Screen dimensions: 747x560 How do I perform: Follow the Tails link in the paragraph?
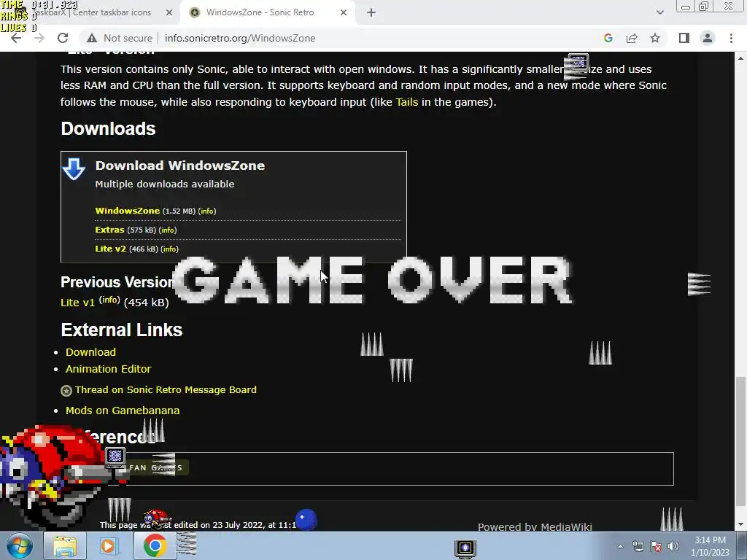(406, 102)
